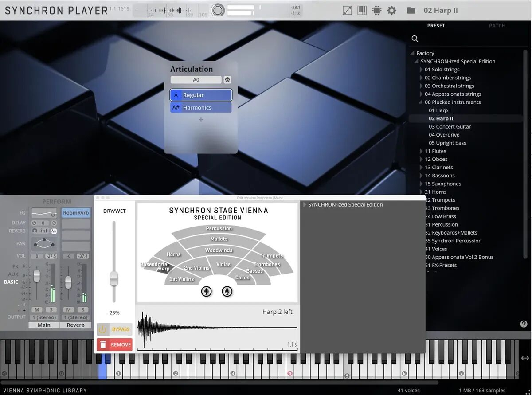Expand SYNCHRON-ized Special Edition in impulse list

coord(305,205)
